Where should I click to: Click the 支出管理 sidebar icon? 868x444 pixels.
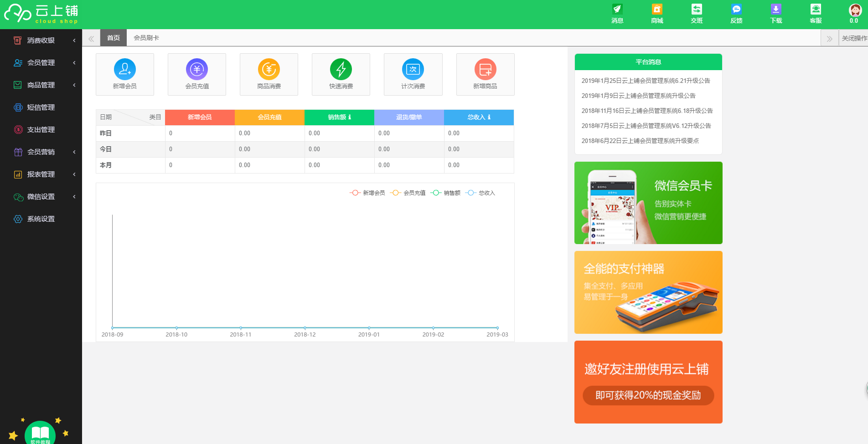coord(18,129)
